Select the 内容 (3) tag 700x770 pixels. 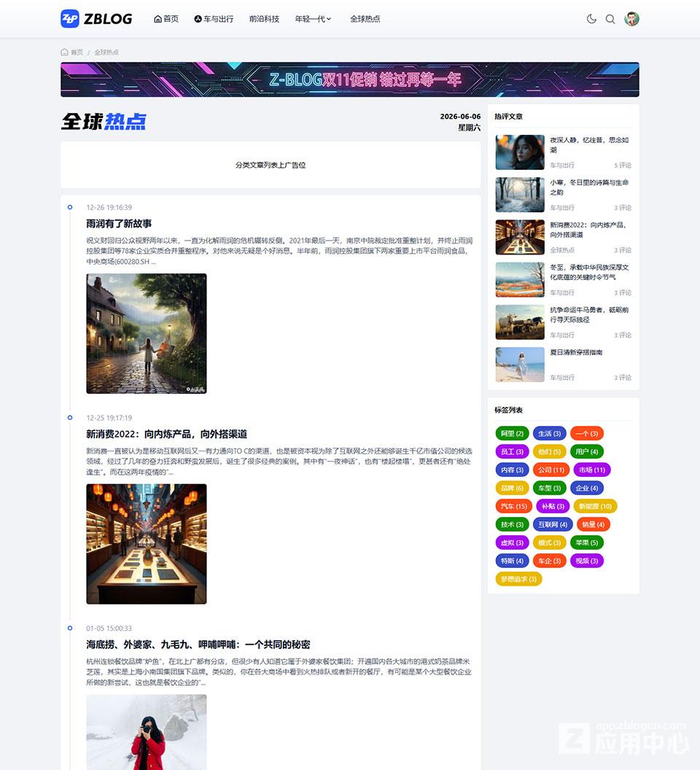(512, 470)
